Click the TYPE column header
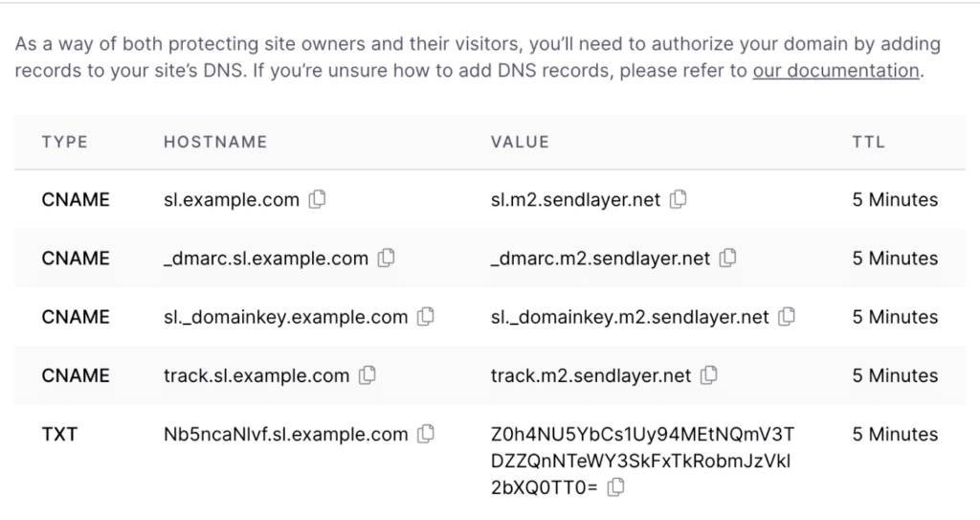The height and width of the screenshot is (520, 980). (65, 142)
